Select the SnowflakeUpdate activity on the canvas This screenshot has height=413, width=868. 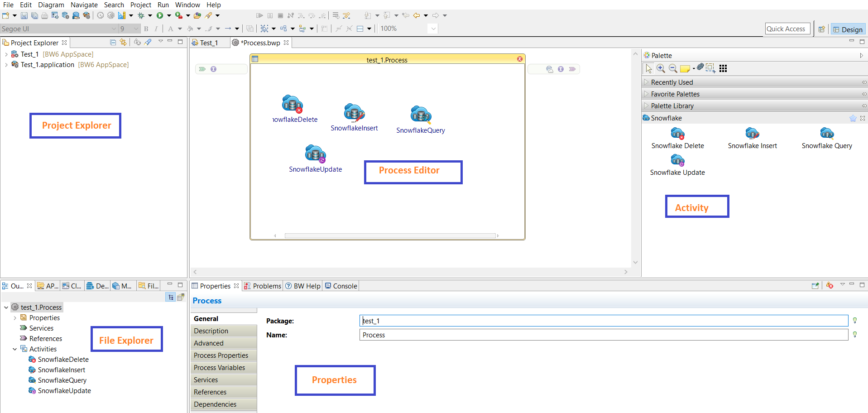(x=315, y=154)
